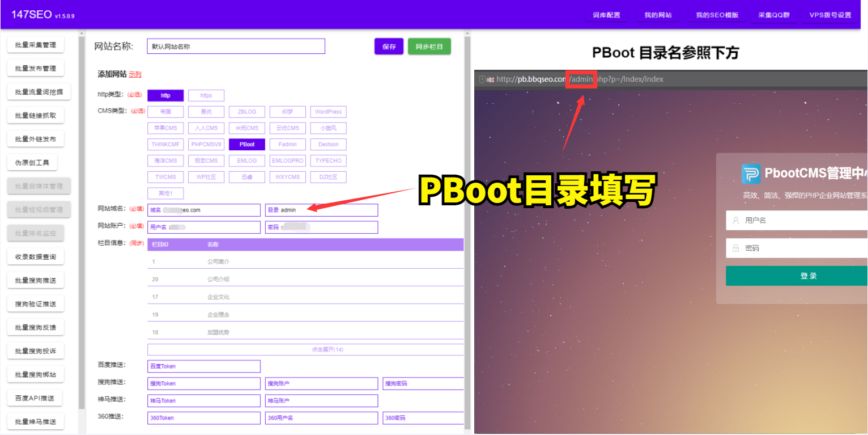
Task: Click the PbootCMS logo icon
Action: point(751,174)
